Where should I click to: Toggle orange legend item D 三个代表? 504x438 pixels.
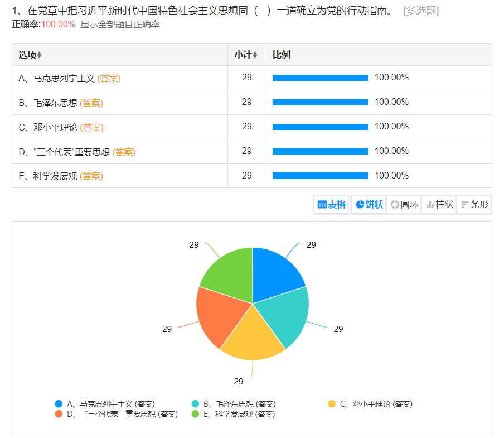coord(116,414)
